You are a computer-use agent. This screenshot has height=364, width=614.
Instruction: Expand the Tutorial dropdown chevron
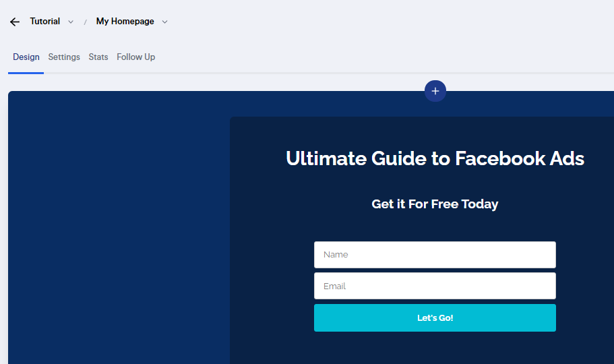tap(71, 22)
